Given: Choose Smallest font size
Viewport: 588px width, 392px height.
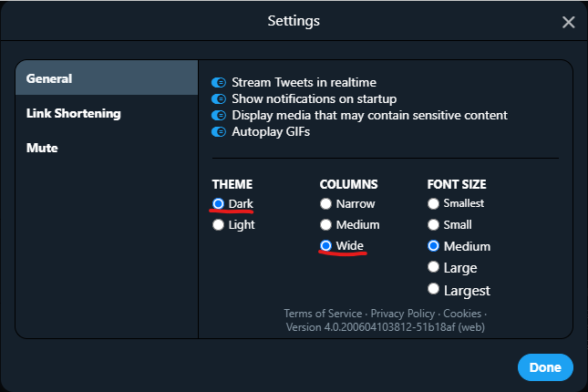Looking at the screenshot, I should pyautogui.click(x=433, y=203).
